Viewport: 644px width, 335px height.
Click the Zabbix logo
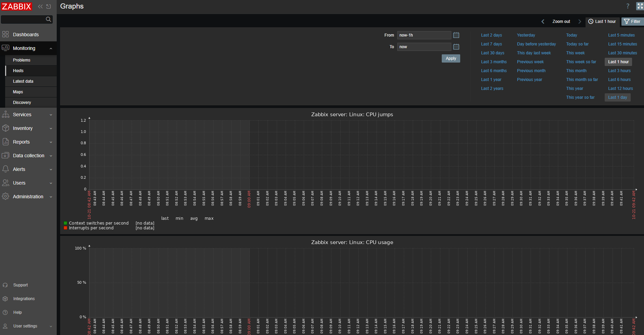pos(16,6)
